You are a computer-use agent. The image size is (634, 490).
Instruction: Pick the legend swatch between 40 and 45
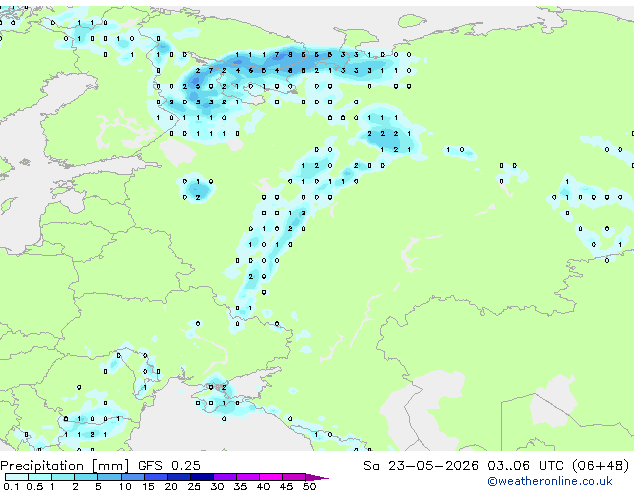[271, 477]
